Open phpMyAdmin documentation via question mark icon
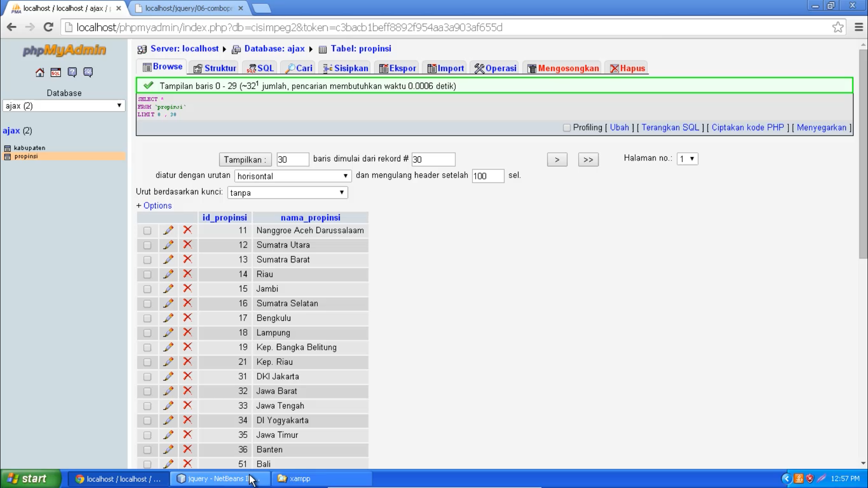The width and height of the screenshot is (868, 488). point(72,72)
